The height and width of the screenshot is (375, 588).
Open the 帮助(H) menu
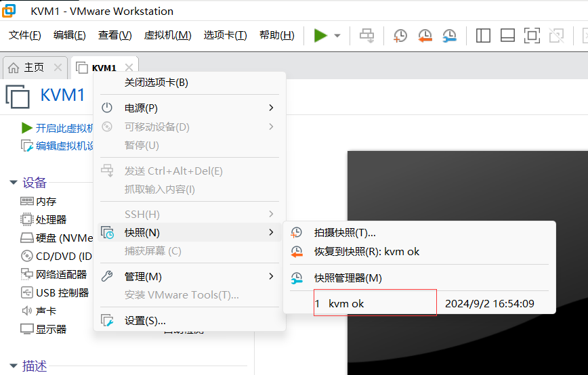pos(277,35)
